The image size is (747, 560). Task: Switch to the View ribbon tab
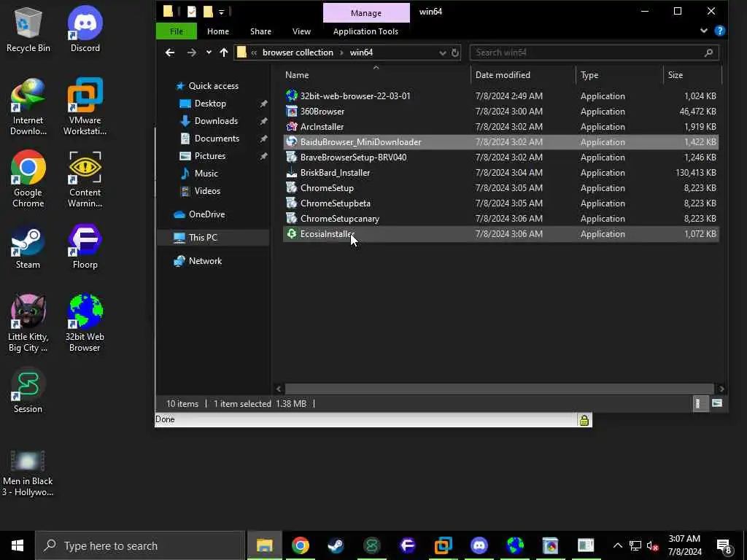301,31
